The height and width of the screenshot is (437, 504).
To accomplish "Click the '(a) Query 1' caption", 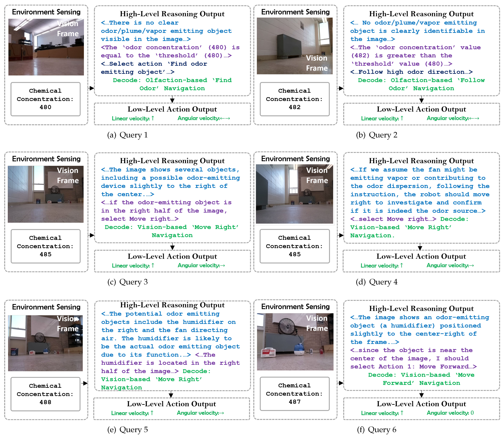I will click(127, 135).
